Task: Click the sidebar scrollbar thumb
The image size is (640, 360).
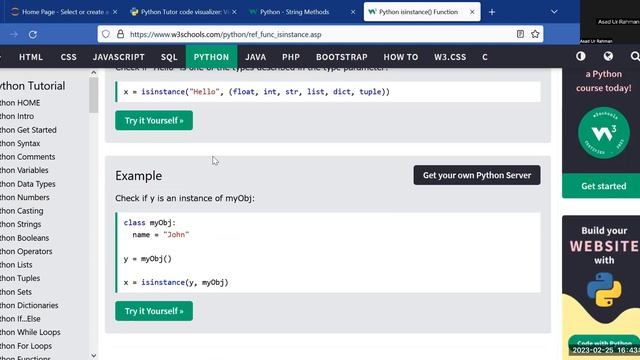Action: pyautogui.click(x=93, y=95)
